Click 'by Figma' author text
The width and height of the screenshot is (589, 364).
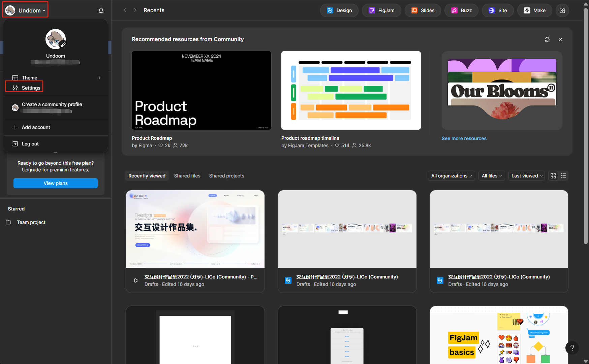coord(142,145)
